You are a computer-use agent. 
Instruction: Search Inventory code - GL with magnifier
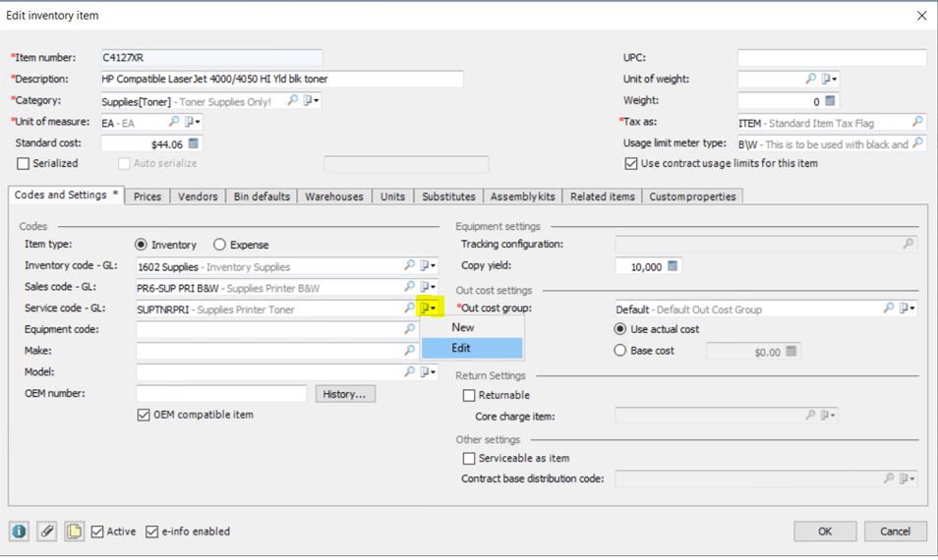tap(409, 265)
